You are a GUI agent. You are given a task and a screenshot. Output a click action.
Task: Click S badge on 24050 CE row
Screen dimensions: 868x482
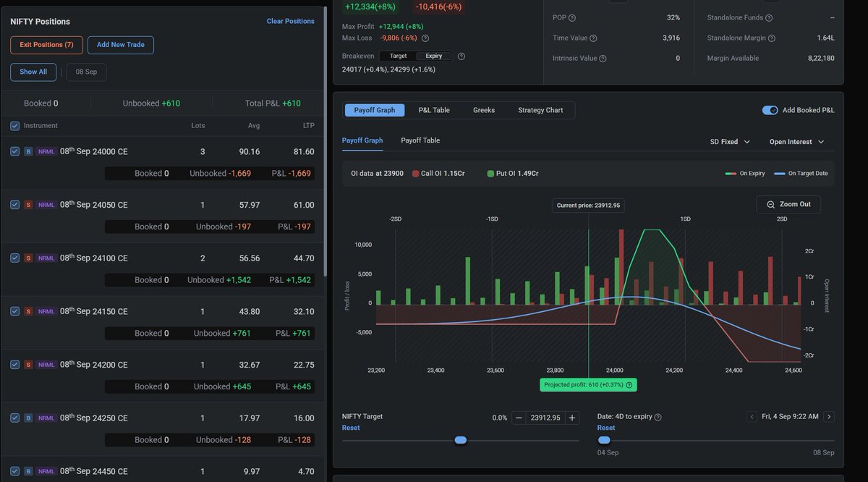[28, 205]
